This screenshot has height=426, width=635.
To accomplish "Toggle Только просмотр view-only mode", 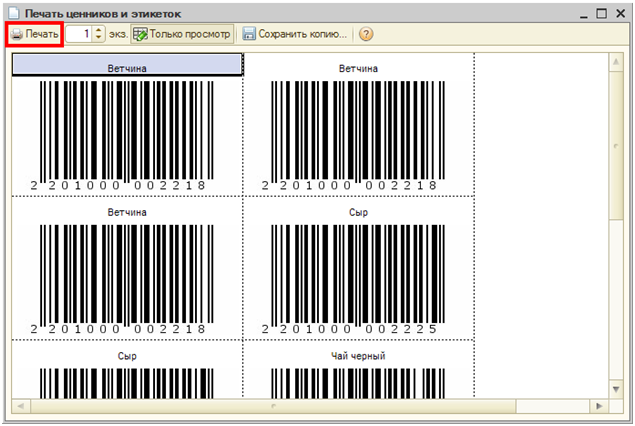I will [x=183, y=34].
